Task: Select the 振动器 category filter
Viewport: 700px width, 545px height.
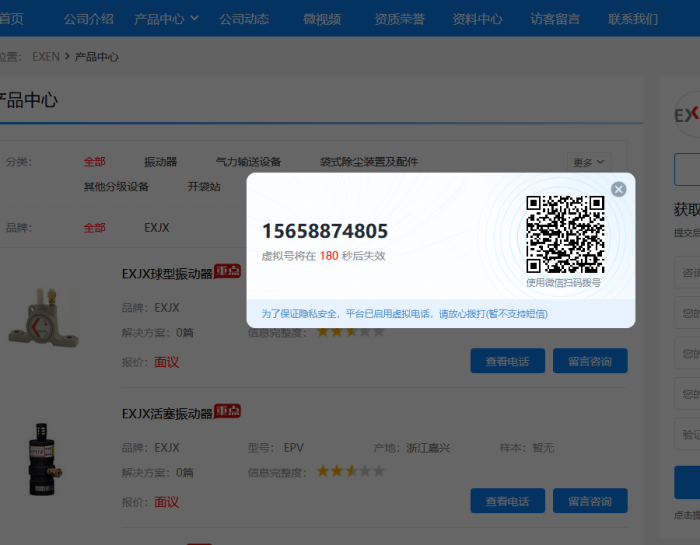Action: point(160,162)
